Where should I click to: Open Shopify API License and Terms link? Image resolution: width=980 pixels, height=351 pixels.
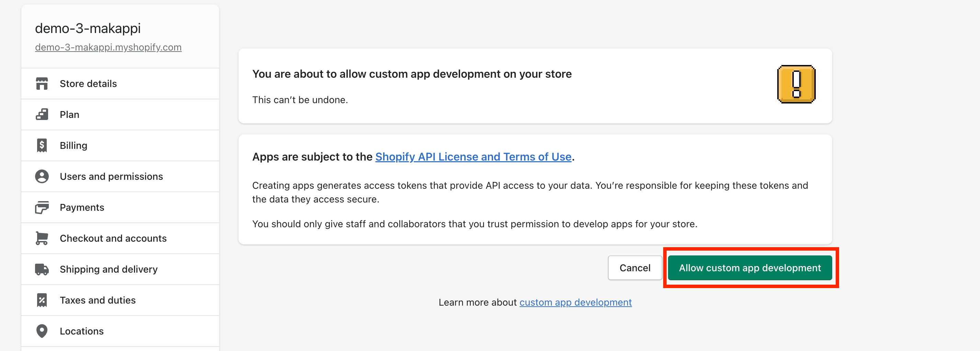473,157
